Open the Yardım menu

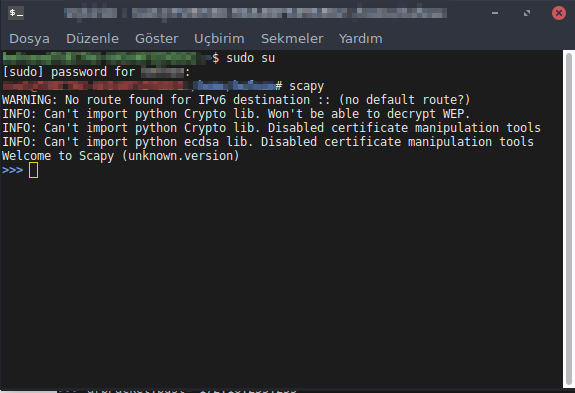coord(360,38)
